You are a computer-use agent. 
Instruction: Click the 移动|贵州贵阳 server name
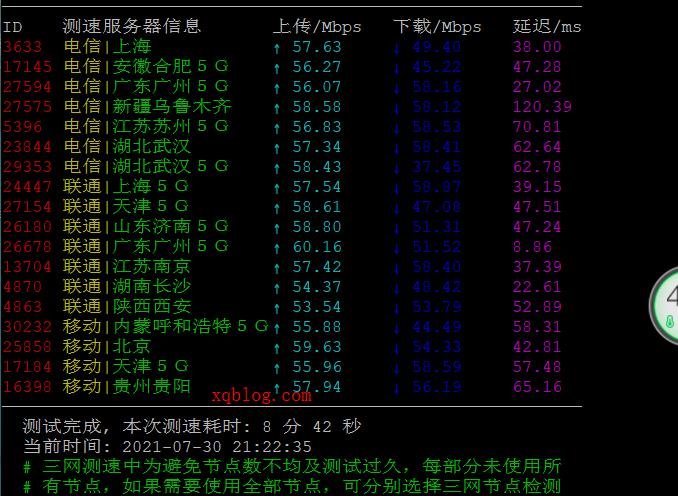(x=127, y=386)
